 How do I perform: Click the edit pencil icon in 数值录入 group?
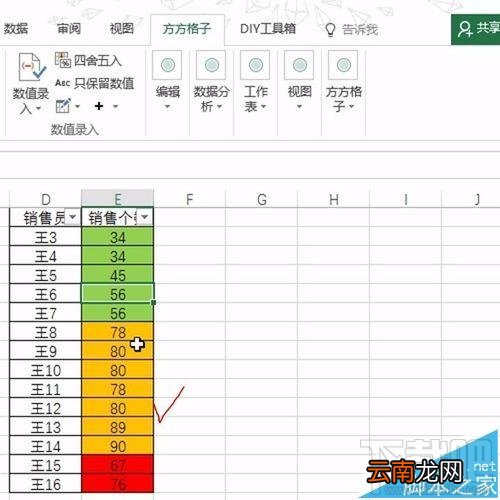pyautogui.click(x=63, y=106)
